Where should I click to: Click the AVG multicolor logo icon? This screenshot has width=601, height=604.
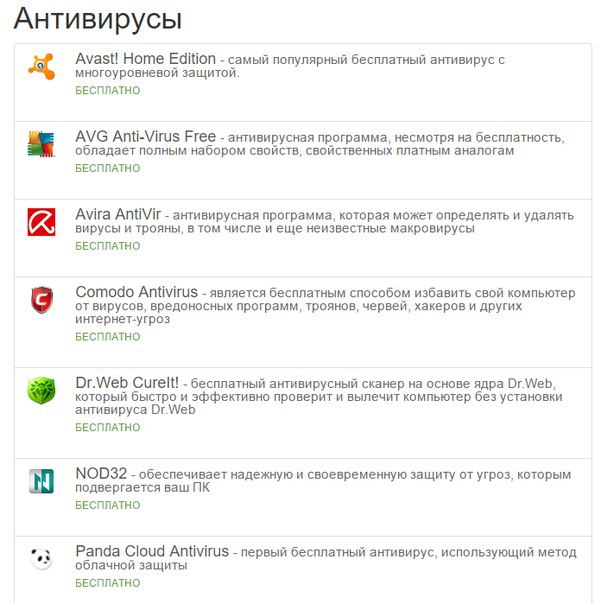42,144
